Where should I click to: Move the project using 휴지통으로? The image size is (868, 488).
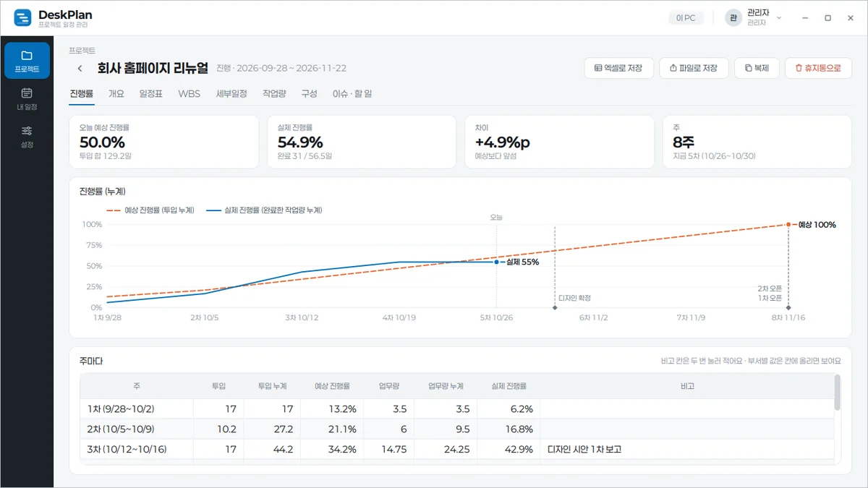point(818,68)
